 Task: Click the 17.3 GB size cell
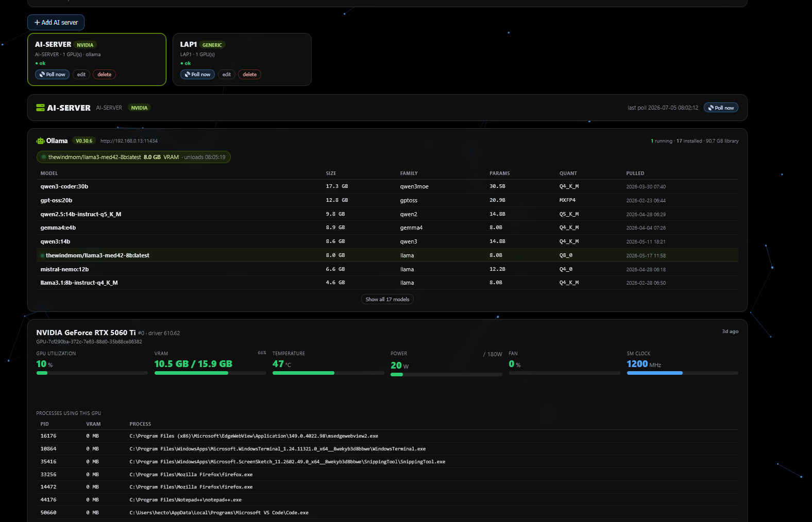337,186
